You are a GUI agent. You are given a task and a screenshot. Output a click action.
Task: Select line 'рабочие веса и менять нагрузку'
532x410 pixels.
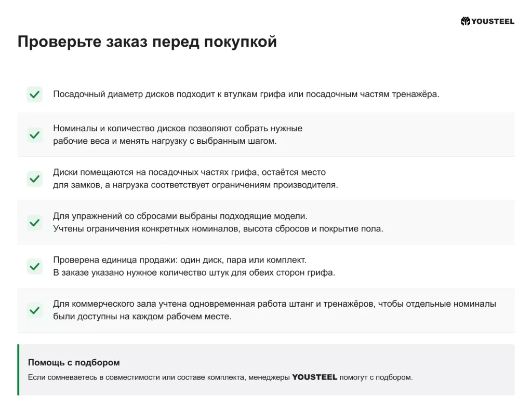165,141
